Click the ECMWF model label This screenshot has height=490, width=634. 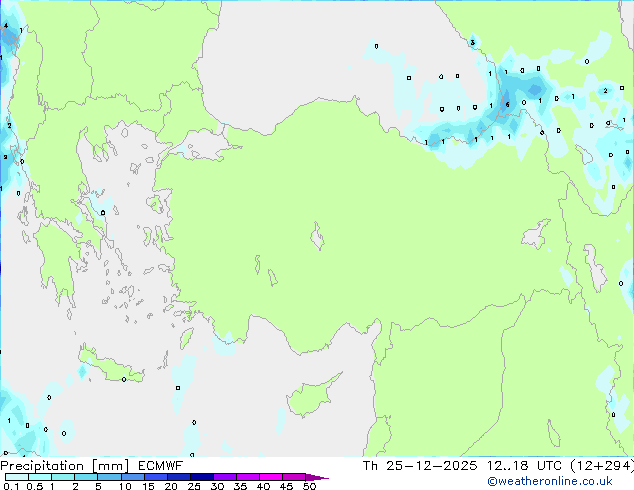(x=161, y=466)
